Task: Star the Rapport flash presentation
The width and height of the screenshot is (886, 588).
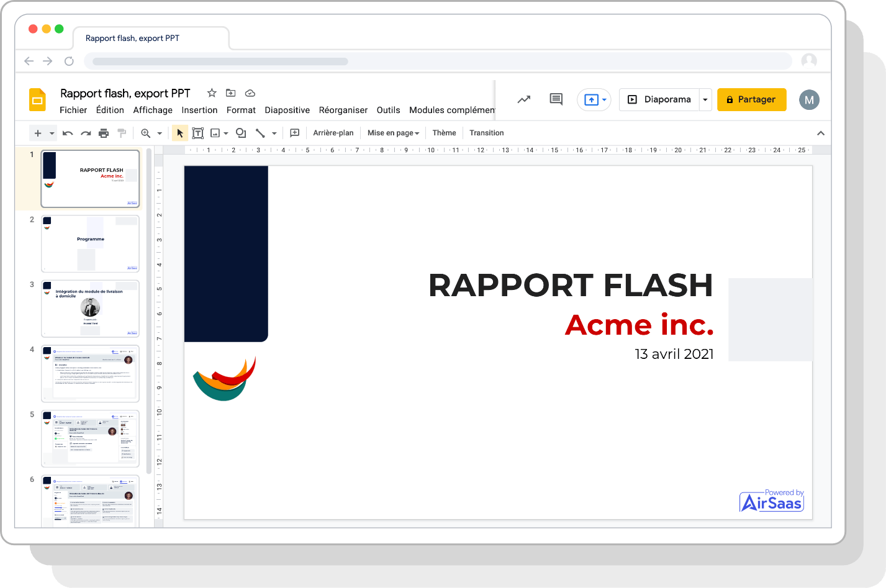Action: click(212, 93)
